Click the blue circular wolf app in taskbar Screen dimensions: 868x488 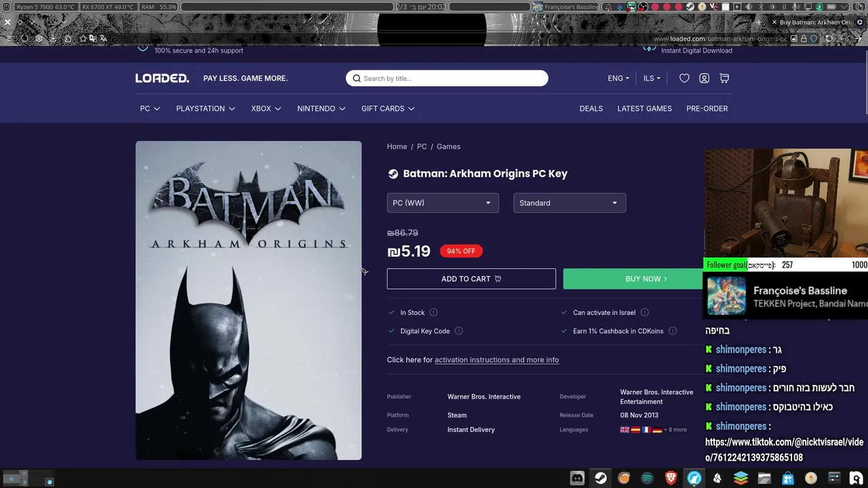(694, 478)
